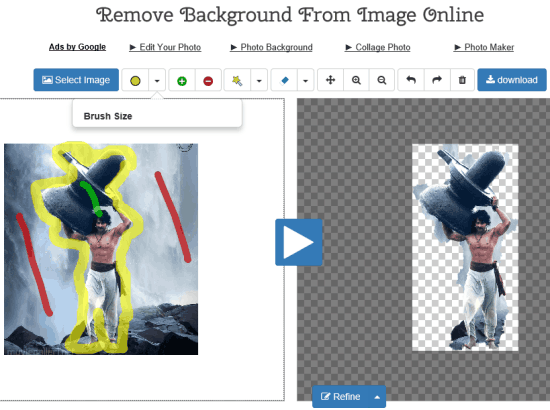Expand the eraser options dropdown

(306, 81)
